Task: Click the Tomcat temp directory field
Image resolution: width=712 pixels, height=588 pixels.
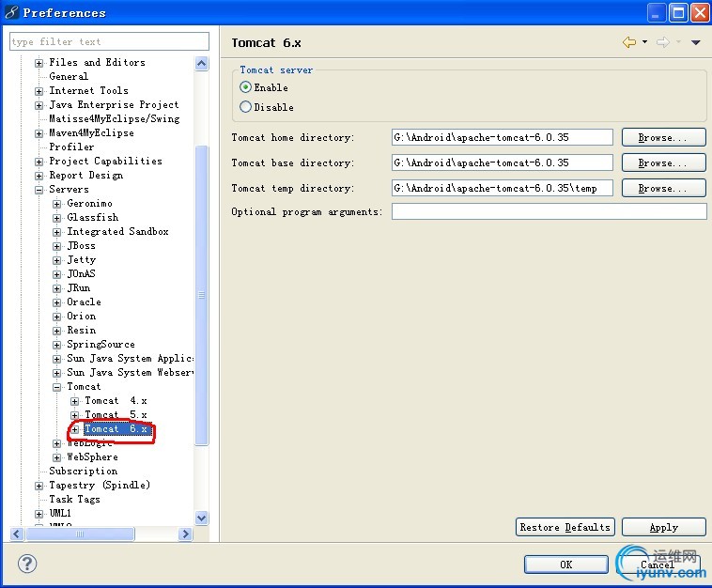Action: pos(503,188)
